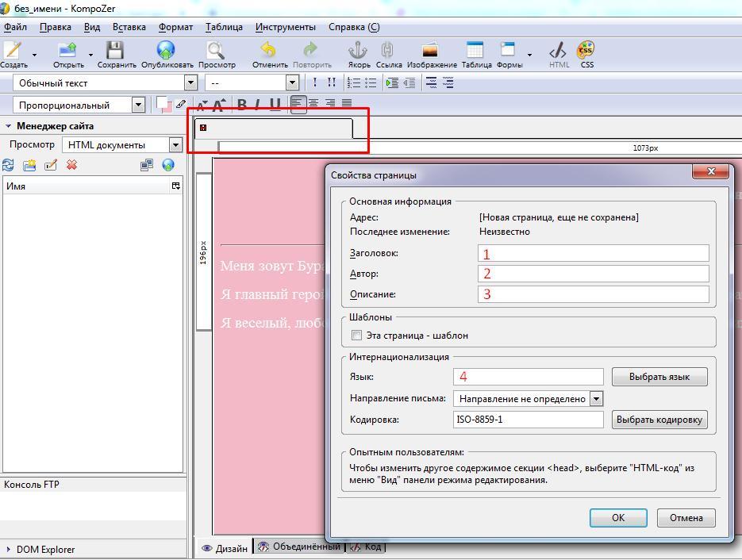Click the OK button
Screen dimensions: 742x560
(618, 518)
